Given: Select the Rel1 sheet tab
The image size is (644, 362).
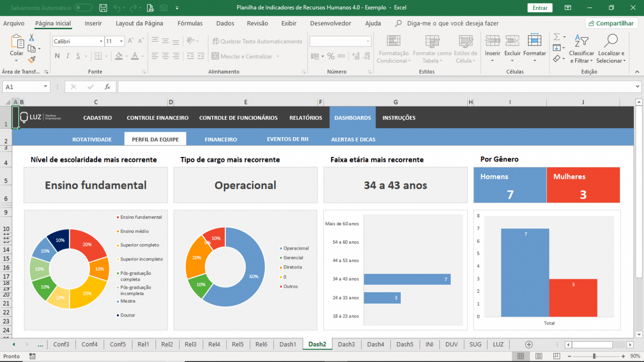Looking at the screenshot, I should 144,344.
